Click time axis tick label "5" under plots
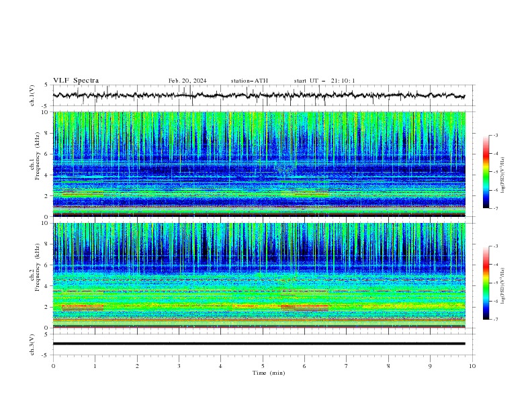Image resolution: width=532 pixels, height=411 pixels. (x=263, y=366)
